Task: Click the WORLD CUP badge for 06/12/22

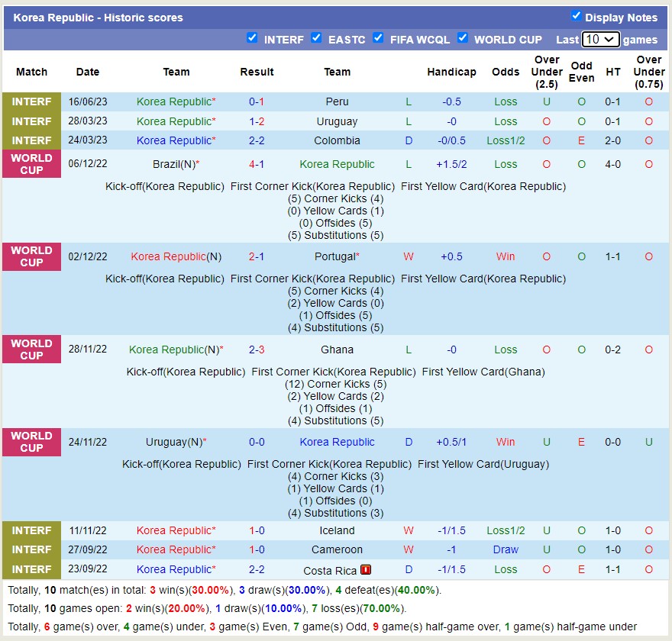Action: click(x=31, y=164)
